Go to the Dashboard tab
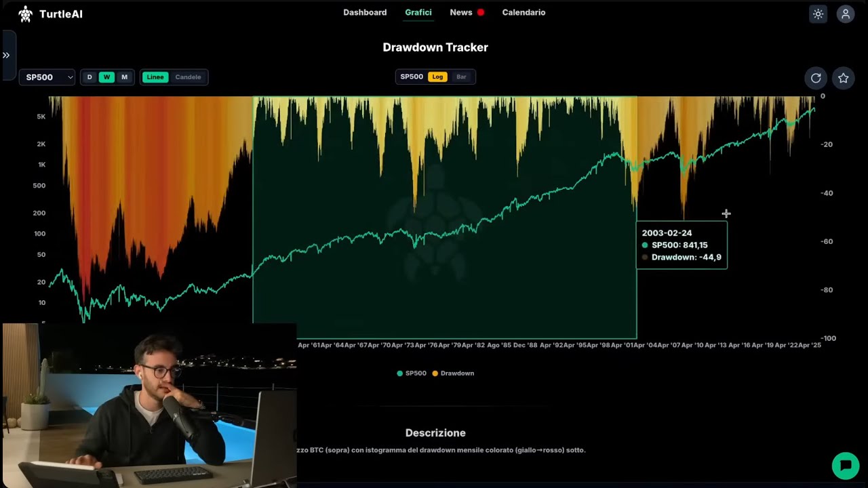Screen dimensions: 868x488 click(x=365, y=12)
